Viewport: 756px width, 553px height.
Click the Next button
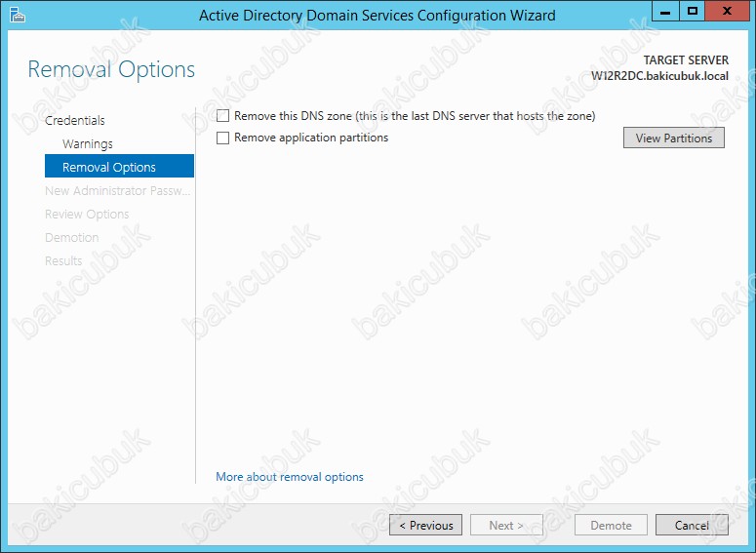tap(506, 525)
